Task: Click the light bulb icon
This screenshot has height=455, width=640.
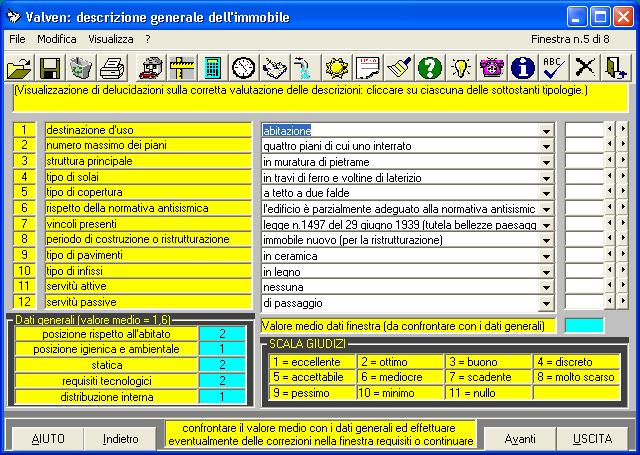Action: coord(460,67)
